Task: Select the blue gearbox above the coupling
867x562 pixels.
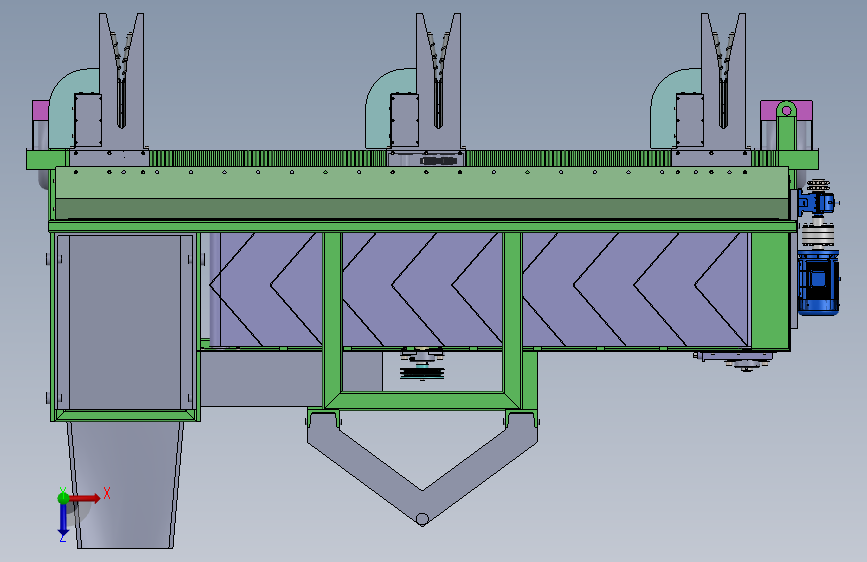Action: tap(815, 203)
